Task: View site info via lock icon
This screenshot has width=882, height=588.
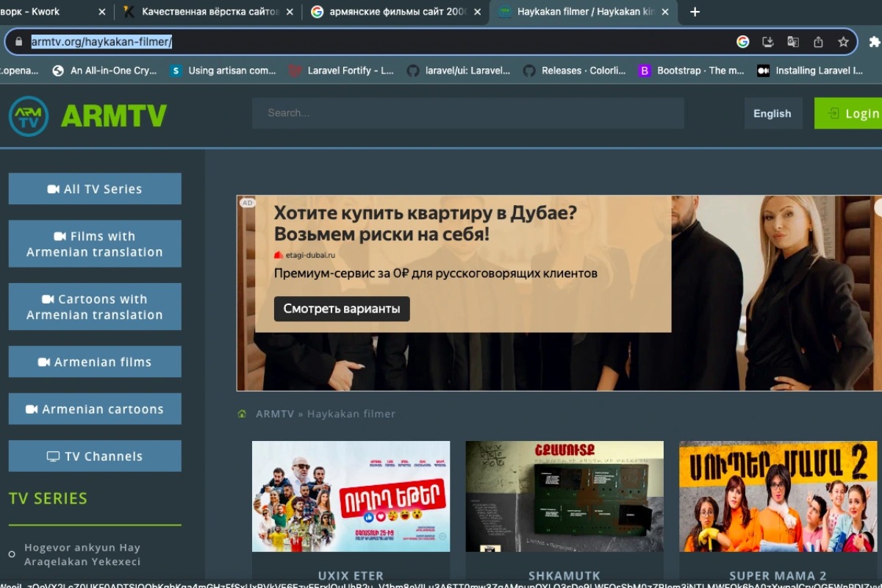Action: click(x=18, y=42)
